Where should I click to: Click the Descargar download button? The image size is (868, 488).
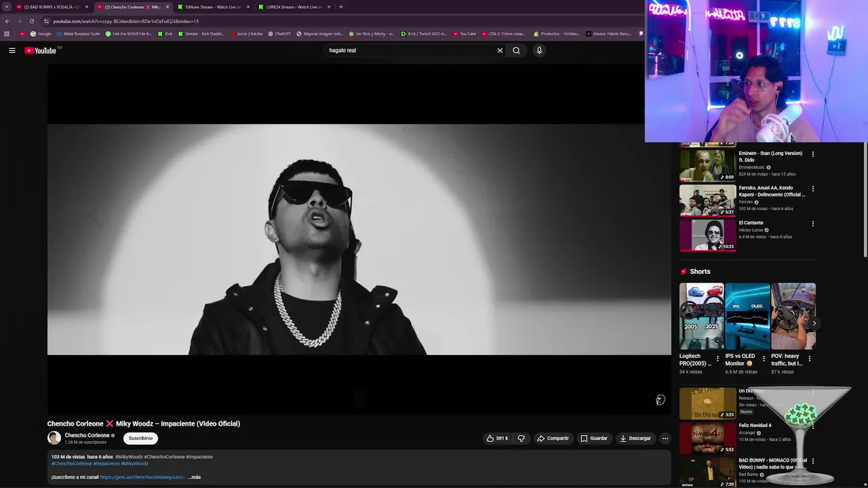[635, 439]
